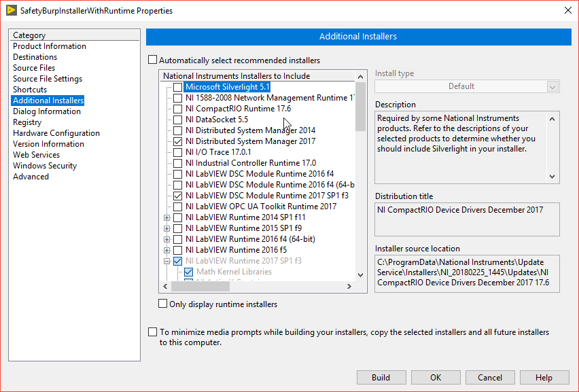
Task: Check Microsoft Silverlight 5.1 checkbox
Action: pos(177,87)
